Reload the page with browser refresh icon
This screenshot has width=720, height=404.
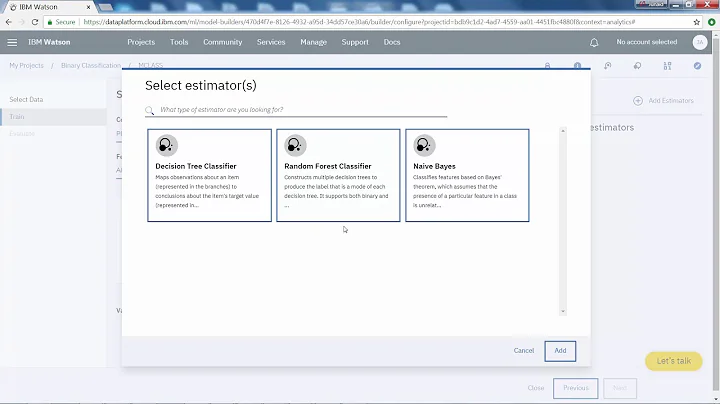35,22
